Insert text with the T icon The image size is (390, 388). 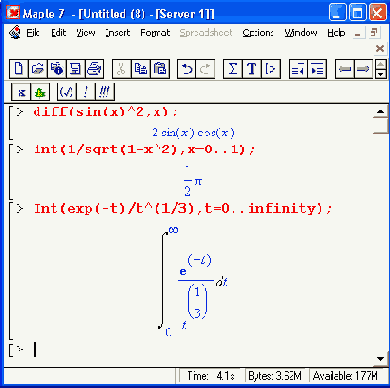[x=252, y=69]
